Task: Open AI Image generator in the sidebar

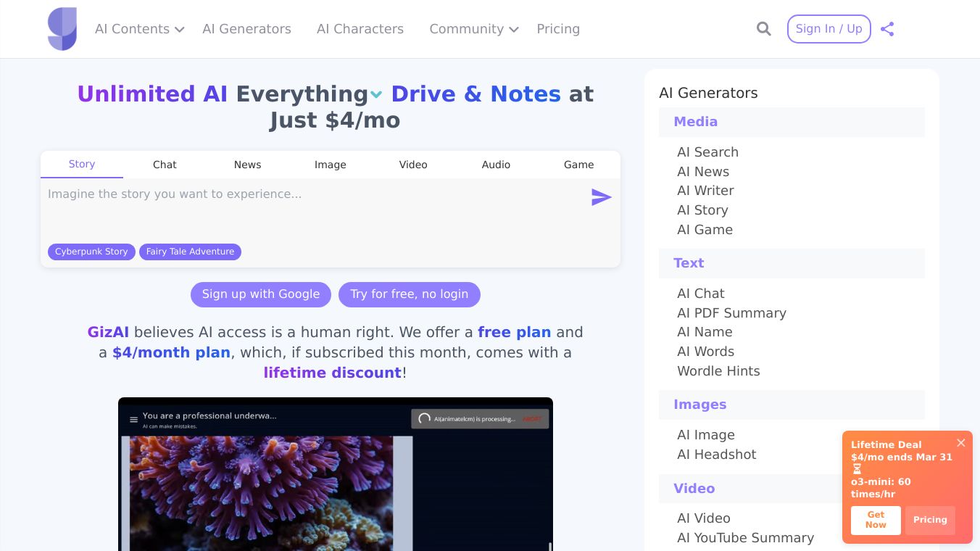Action: pos(706,435)
